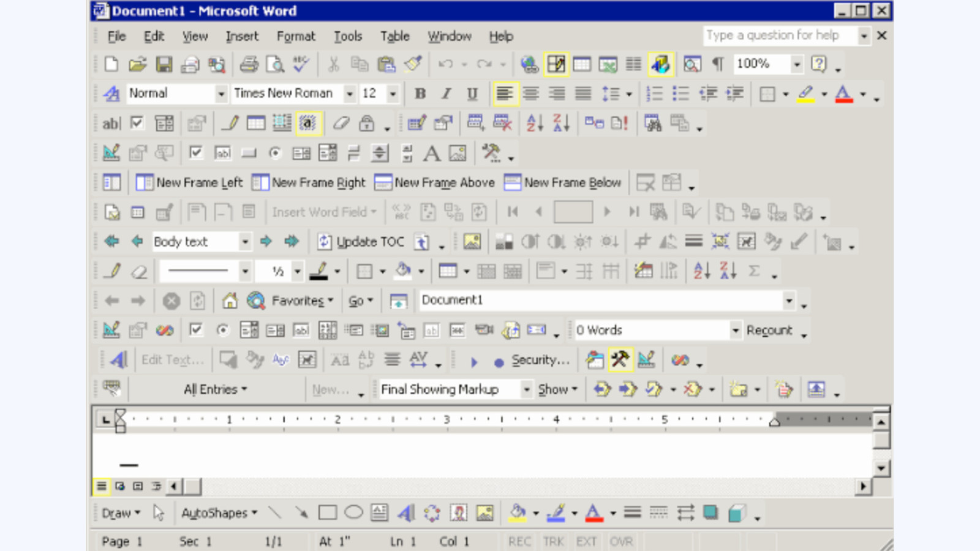Select Justify alignment button
The height and width of the screenshot is (551, 980).
point(583,94)
